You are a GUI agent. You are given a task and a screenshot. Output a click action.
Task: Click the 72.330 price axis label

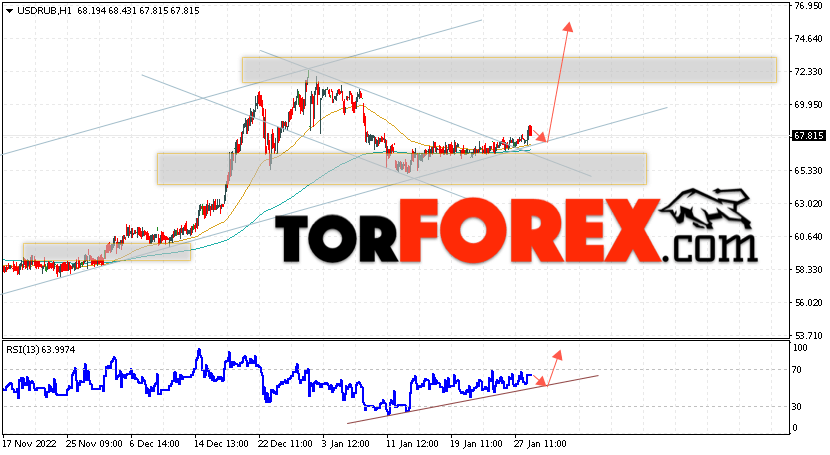click(808, 71)
